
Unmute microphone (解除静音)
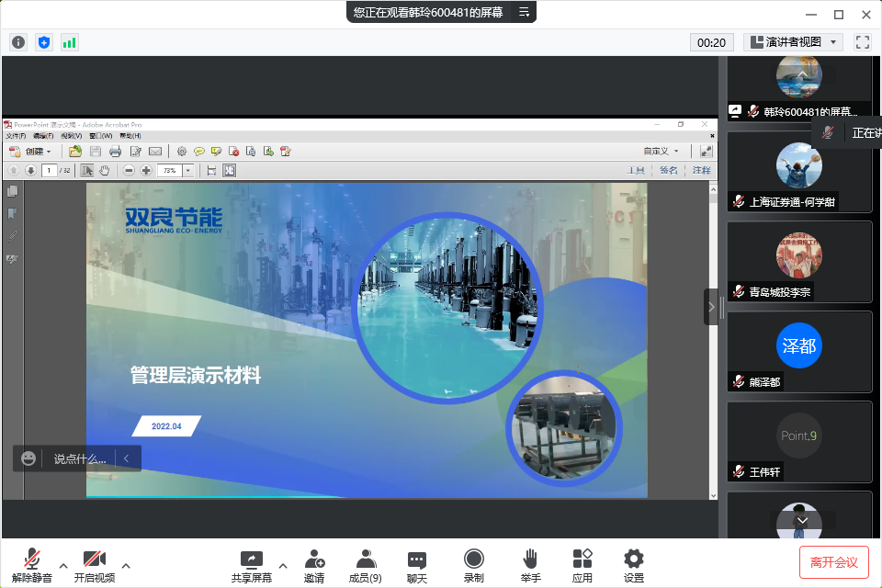click(32, 565)
